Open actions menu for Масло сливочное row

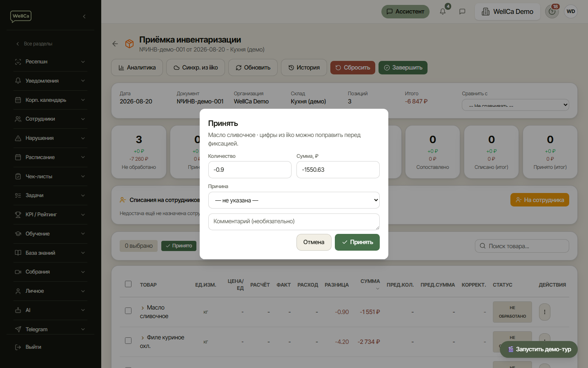point(545,312)
